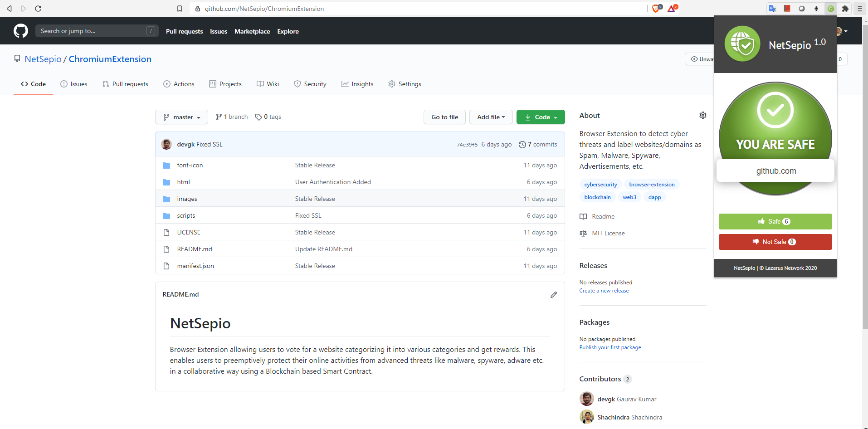Open the NetSepio organization link
Image resolution: width=868 pixels, height=429 pixels.
43,59
